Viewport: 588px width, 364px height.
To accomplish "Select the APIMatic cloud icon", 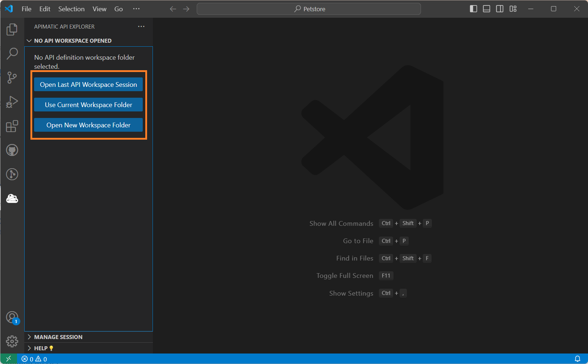I will (x=12, y=198).
